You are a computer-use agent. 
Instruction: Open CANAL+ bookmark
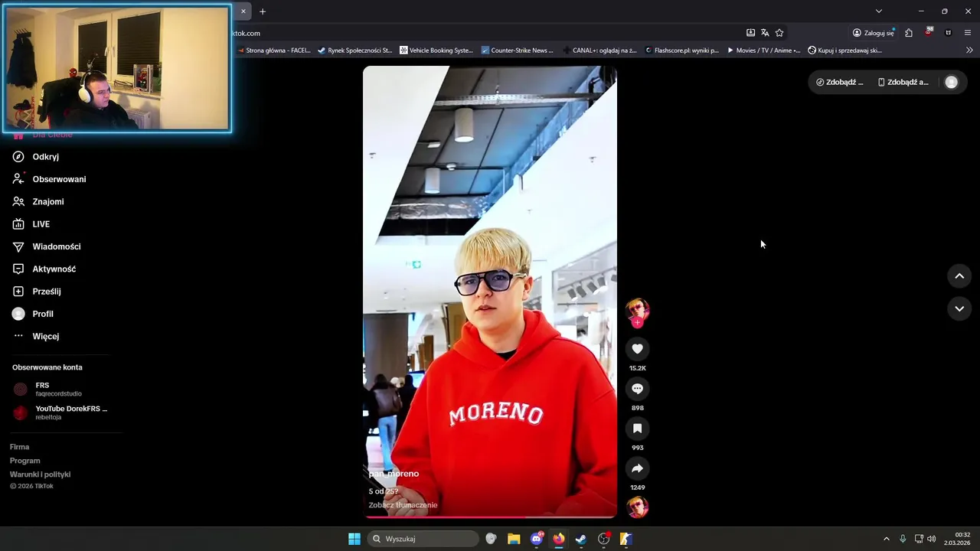coord(599,51)
